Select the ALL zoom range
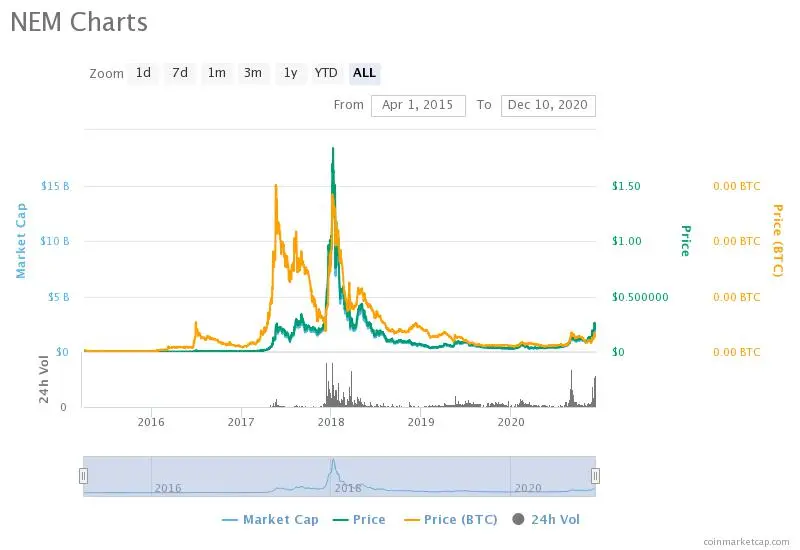The height and width of the screenshot is (550, 800). click(x=364, y=73)
